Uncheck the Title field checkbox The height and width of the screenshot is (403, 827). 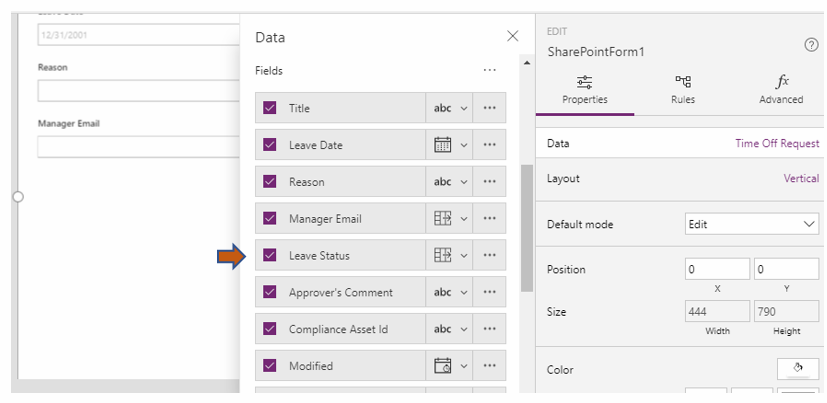click(270, 108)
